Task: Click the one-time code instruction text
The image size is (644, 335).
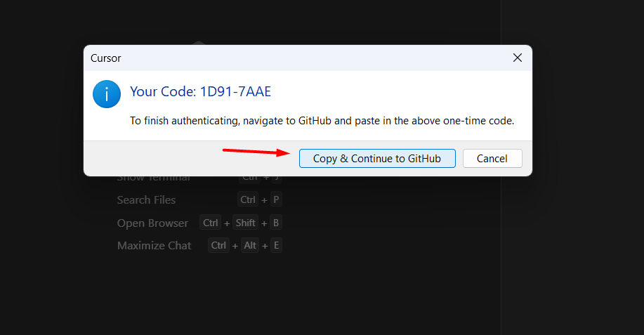Action: pos(322,121)
